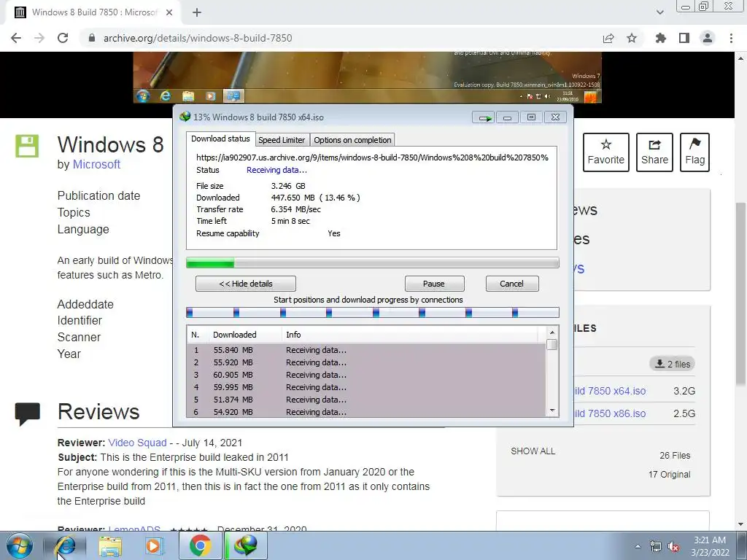Screen dimensions: 747x560
Task: Open the Options on completion tab
Action: click(x=352, y=140)
